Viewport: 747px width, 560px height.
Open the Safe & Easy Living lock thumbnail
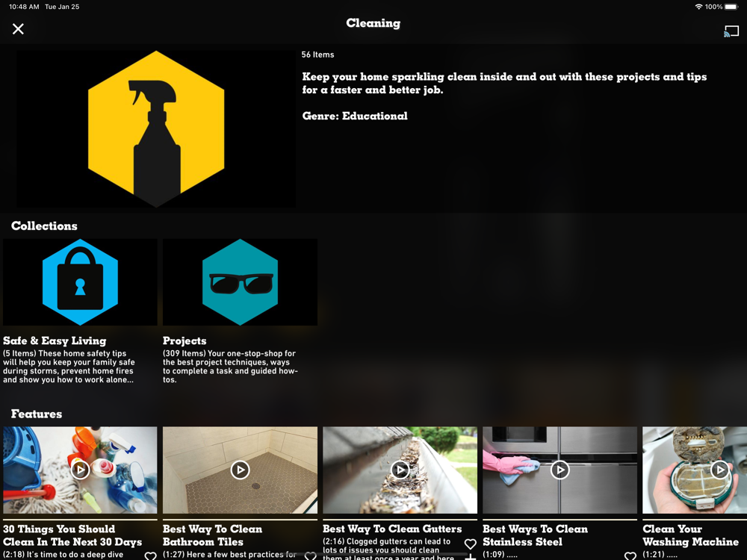80,282
